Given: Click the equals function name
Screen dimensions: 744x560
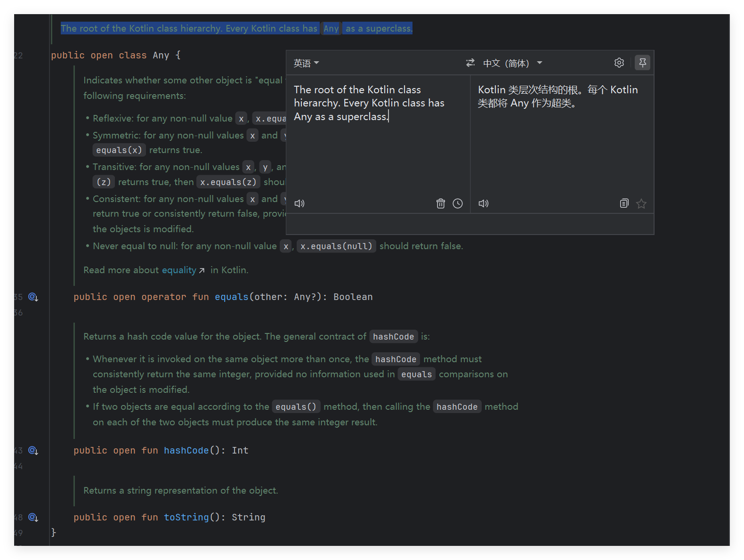Looking at the screenshot, I should coord(231,297).
